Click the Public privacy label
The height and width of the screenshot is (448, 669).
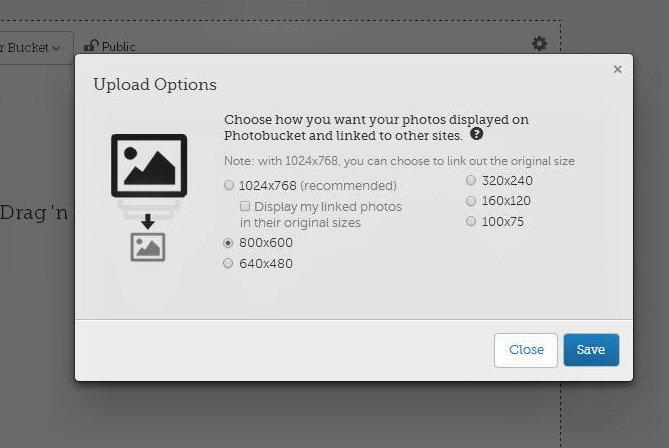click(x=119, y=47)
